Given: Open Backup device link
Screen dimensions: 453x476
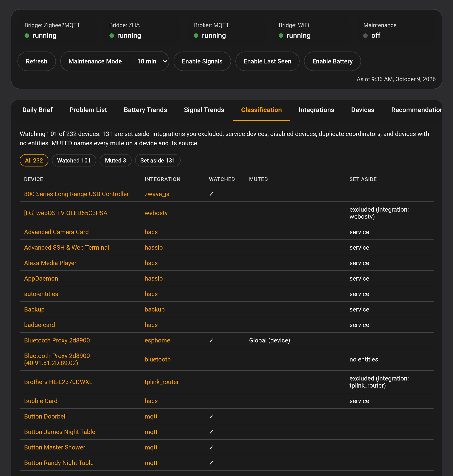Looking at the screenshot, I should (34, 309).
